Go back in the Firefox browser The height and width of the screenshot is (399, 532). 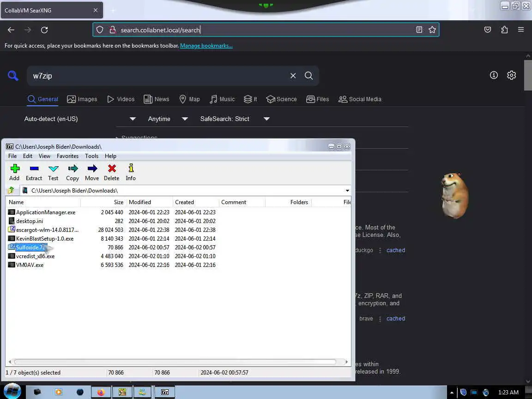(11, 30)
